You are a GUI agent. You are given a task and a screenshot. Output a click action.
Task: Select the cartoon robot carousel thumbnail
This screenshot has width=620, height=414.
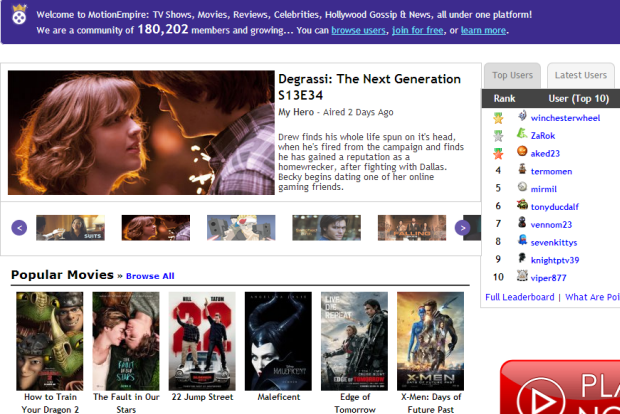click(241, 228)
